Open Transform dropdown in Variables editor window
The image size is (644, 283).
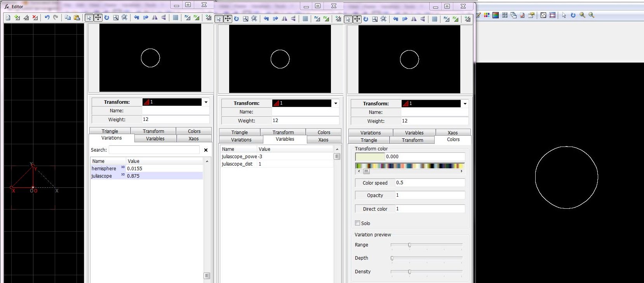[336, 103]
